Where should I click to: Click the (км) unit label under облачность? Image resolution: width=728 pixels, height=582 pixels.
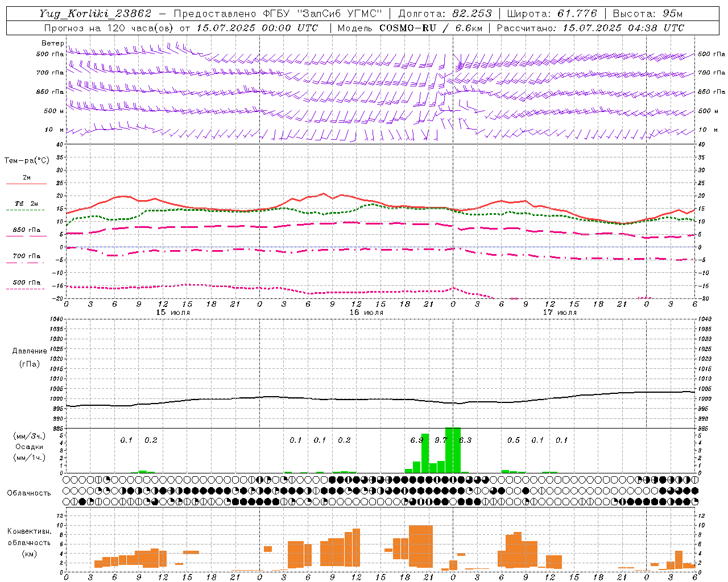coord(30,554)
